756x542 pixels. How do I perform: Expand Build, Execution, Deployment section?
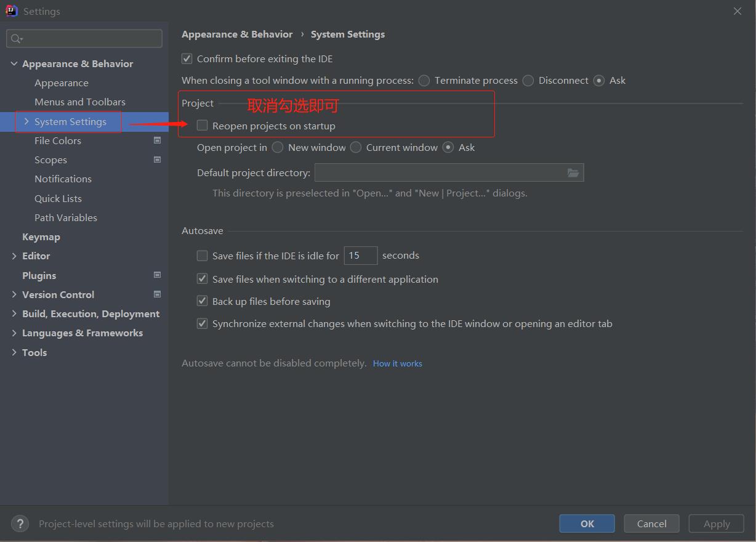pos(14,313)
